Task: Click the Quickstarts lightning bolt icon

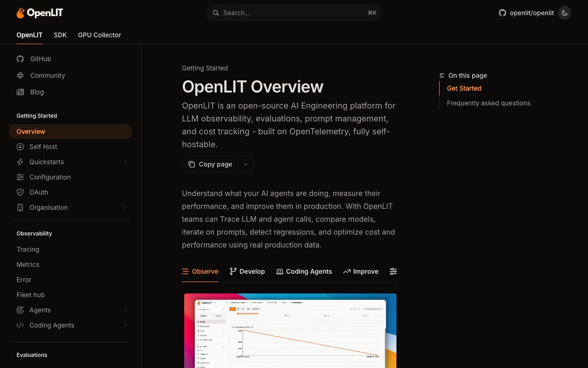Action: pos(20,162)
